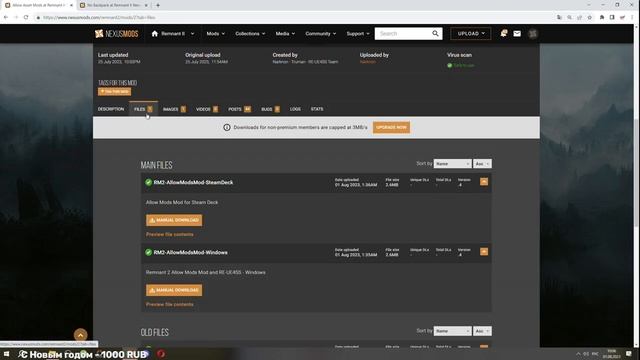Click Manual Download for the Windows file
Screen dimensions: 640x360
click(x=174, y=290)
